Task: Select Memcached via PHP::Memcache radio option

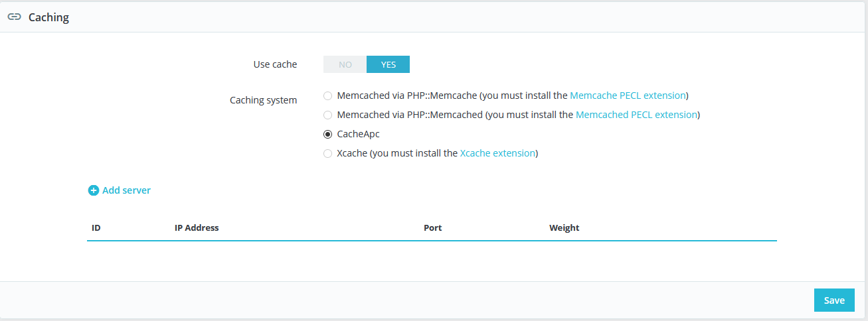Action: click(327, 96)
